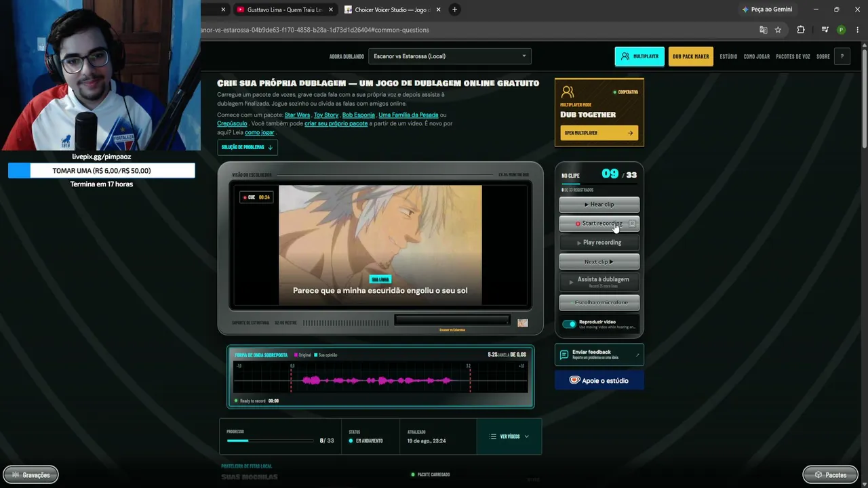This screenshot has height=488, width=868.
Task: Click Assista à dublagem button
Action: [599, 282]
